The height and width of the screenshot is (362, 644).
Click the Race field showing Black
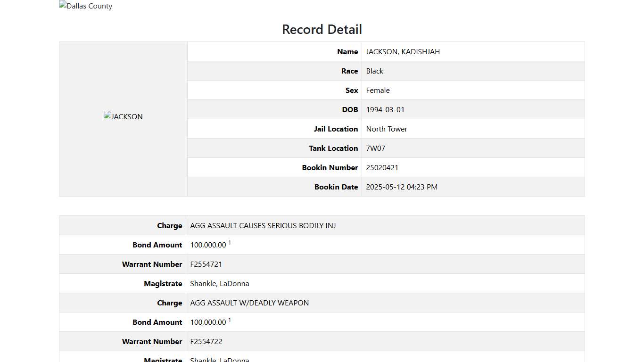click(x=374, y=71)
